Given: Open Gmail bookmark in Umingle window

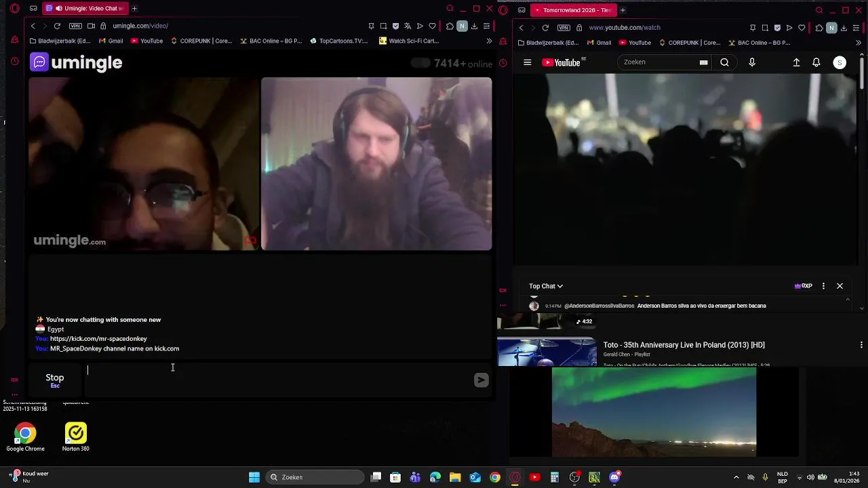Looking at the screenshot, I should pos(111,41).
